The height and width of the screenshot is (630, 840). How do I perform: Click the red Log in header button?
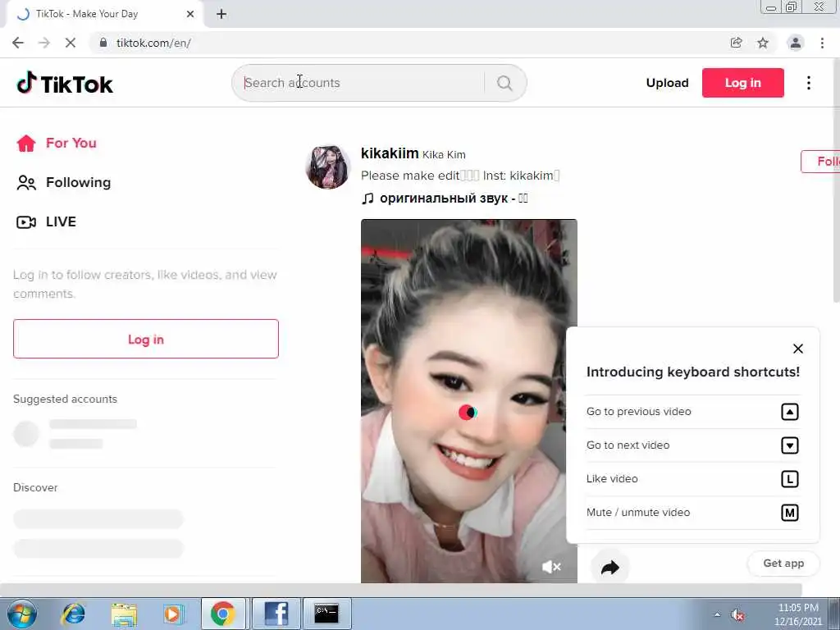tap(742, 83)
